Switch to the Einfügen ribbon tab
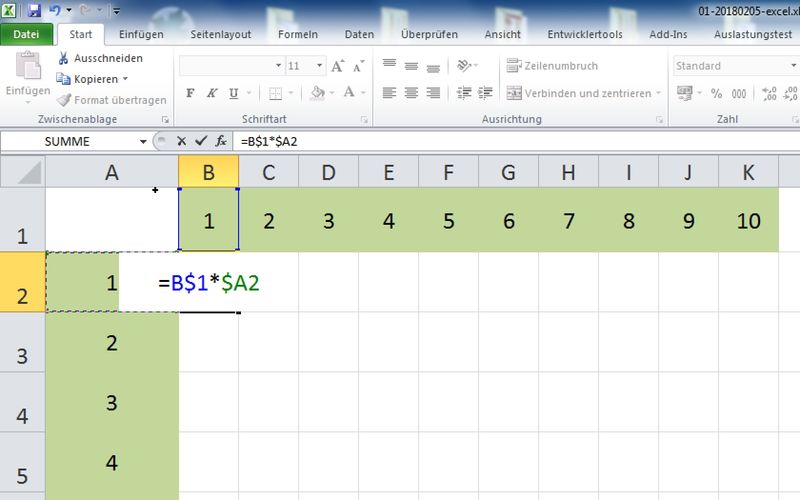The height and width of the screenshot is (500, 800). pyautogui.click(x=141, y=34)
